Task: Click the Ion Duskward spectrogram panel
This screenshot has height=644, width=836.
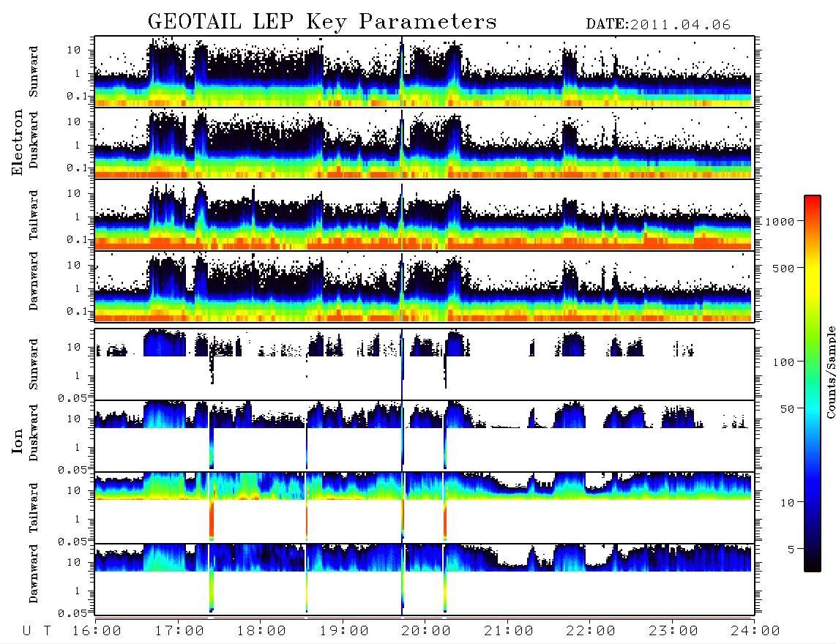Action: tap(425, 436)
